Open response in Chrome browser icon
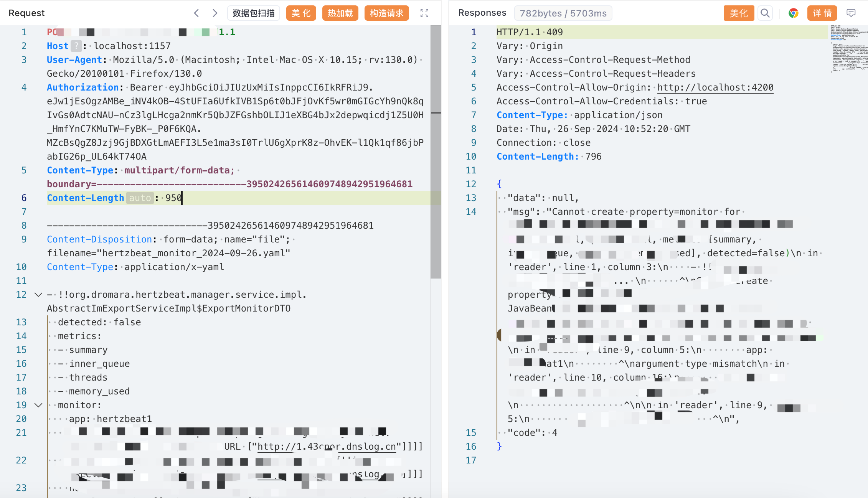The width and height of the screenshot is (868, 498). tap(793, 13)
